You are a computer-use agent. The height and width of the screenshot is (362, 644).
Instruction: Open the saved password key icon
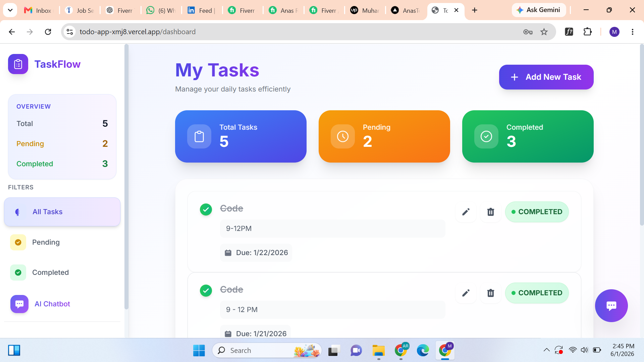point(528,32)
